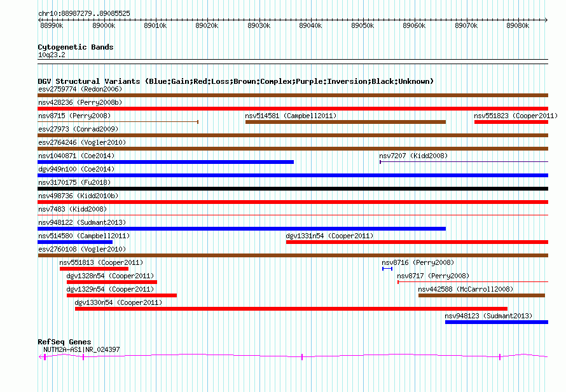
Task: Open NUTM2A-AS1|NR_024397 gene label
Action: coord(81,349)
